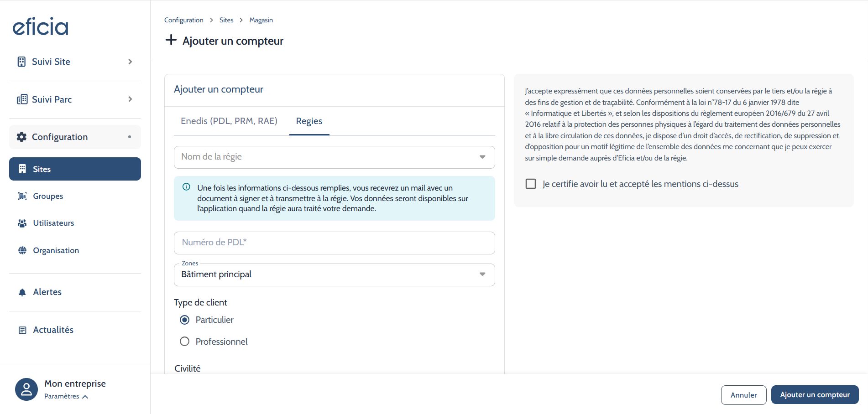Click the Groupes sidebar icon
868x414 pixels.
coord(22,196)
